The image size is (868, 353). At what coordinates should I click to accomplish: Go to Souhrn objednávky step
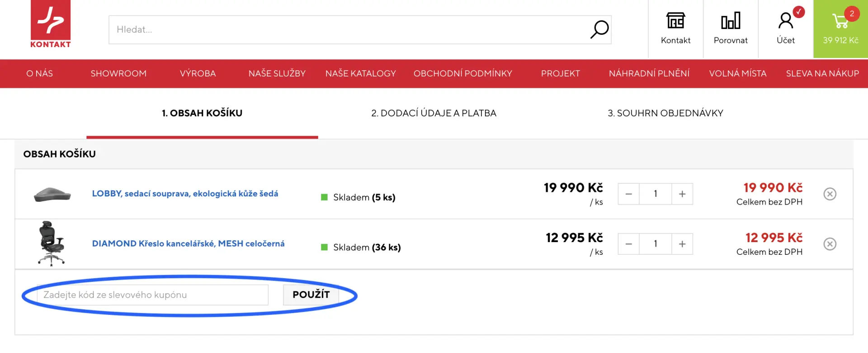(665, 113)
